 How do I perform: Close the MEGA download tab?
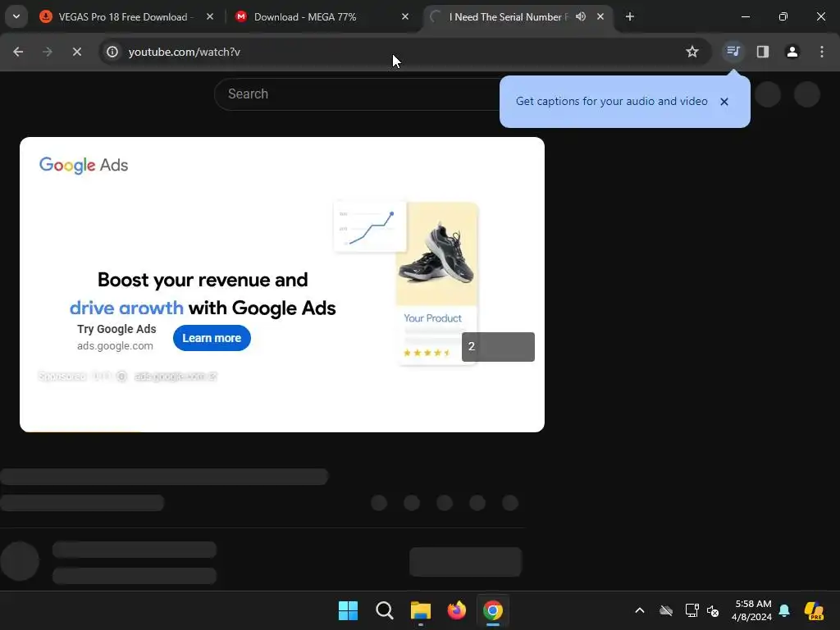(x=405, y=17)
